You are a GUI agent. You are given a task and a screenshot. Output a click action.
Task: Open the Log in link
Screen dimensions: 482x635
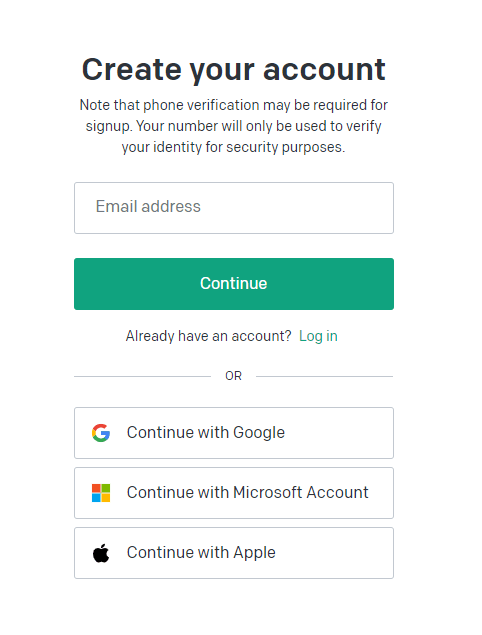point(318,336)
